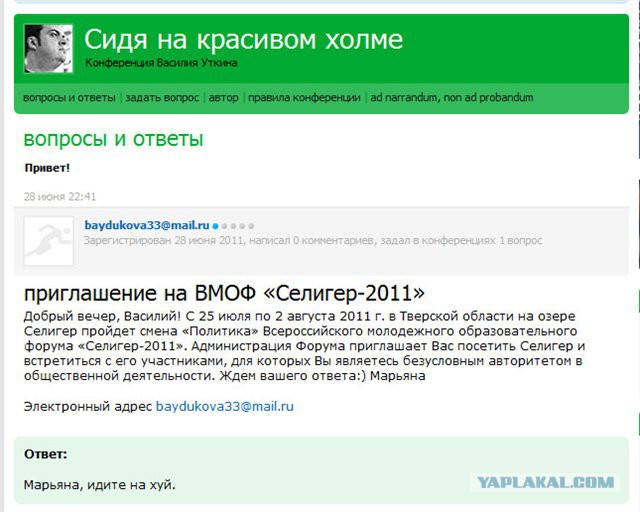The height and width of the screenshot is (512, 640).
Task: Click Vasily Utkin's avatar photo in header
Action: 49,49
